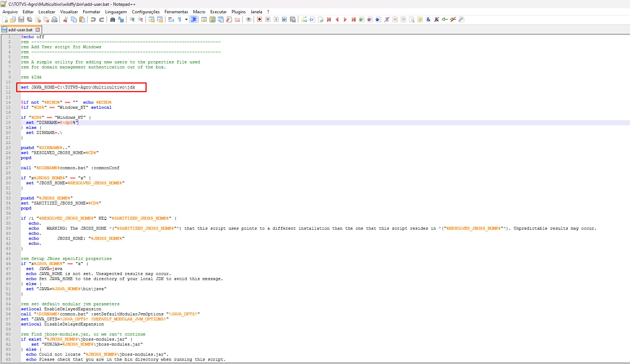Zoom out with magnifier minus icon
This screenshot has width=630, height=364.
coord(140,19)
